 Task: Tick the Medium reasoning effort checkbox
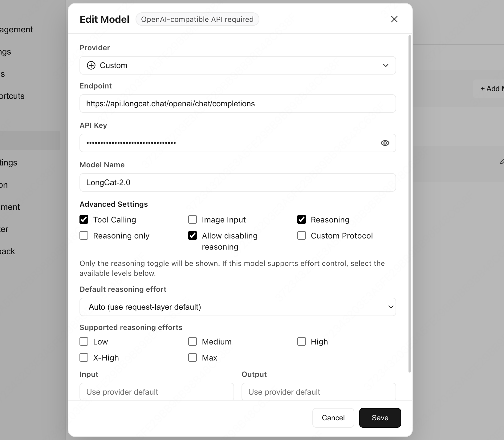coord(193,341)
